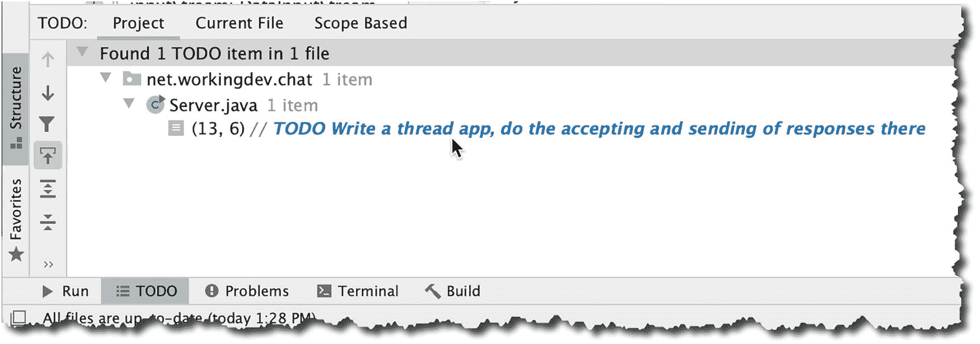Screen dimensions: 980x344
Task: Switch to the Scope Based tab
Action: pyautogui.click(x=361, y=23)
